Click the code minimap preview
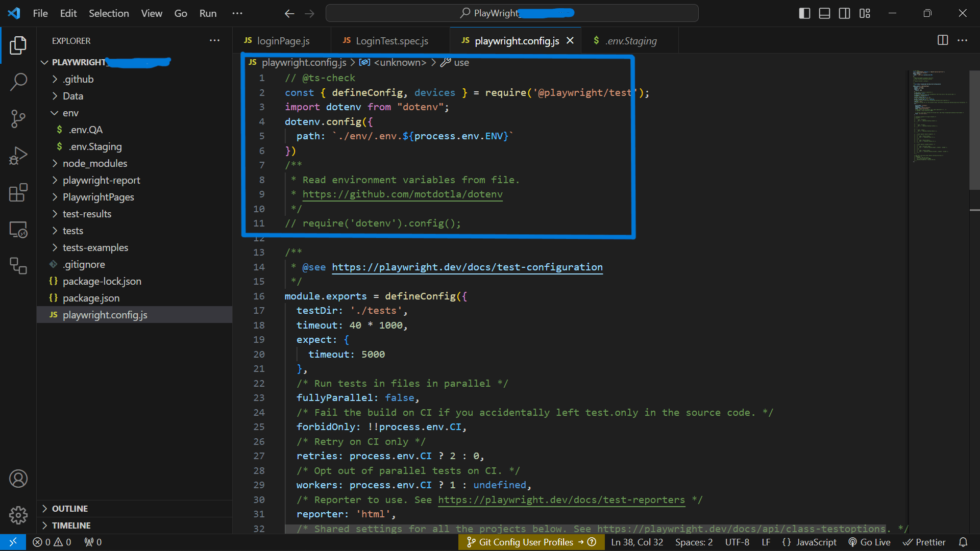 [x=939, y=116]
